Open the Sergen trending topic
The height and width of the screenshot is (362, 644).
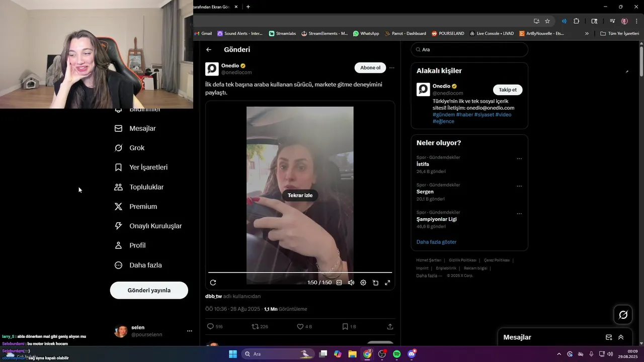425,192
